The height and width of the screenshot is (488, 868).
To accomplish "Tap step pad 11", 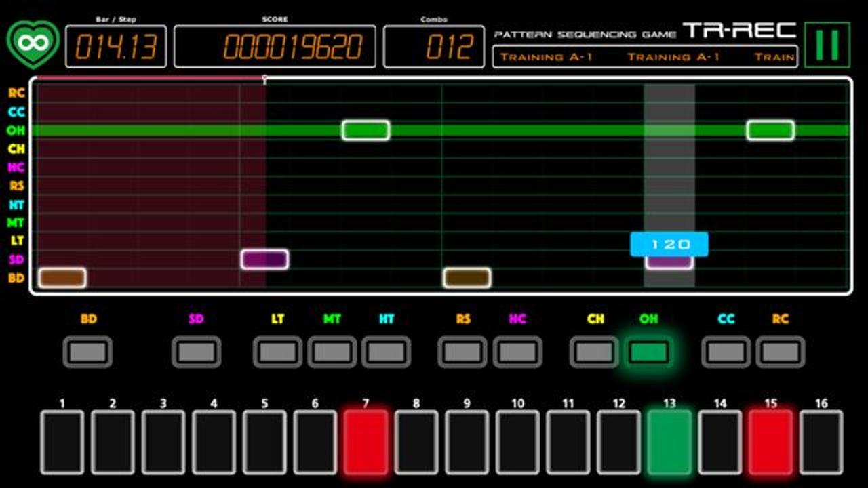I will (568, 442).
